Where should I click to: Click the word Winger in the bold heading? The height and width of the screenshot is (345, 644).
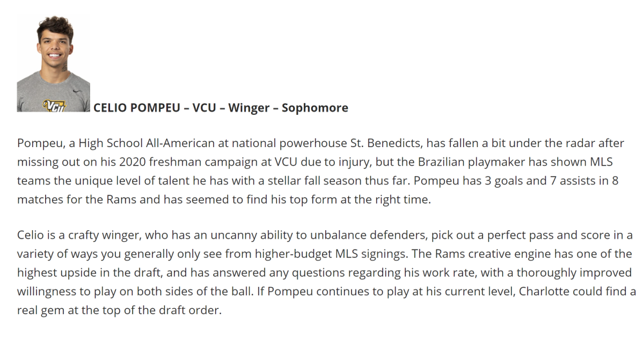tap(249, 108)
